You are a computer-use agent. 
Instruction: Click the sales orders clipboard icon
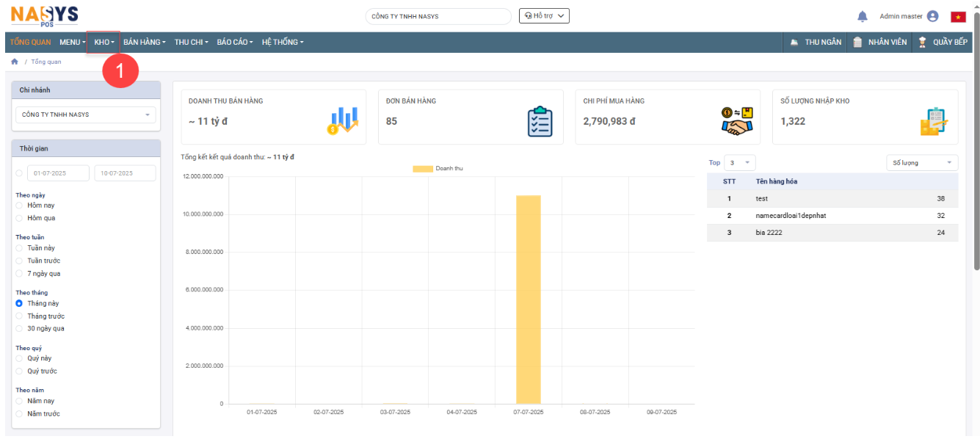click(540, 122)
